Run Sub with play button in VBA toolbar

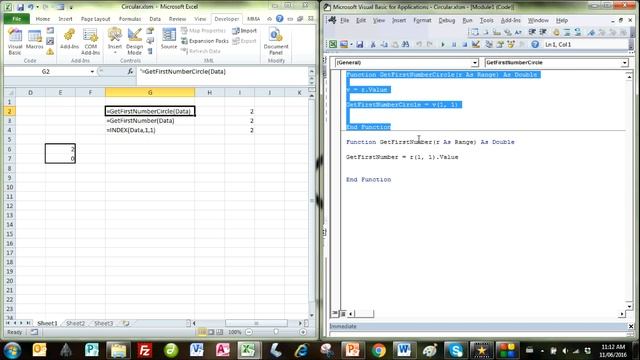point(443,44)
